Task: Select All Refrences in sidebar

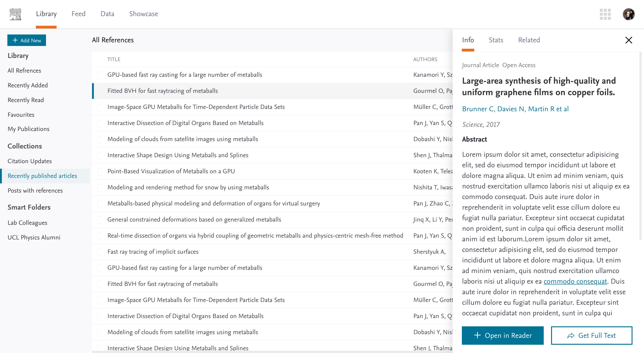Action: [24, 71]
